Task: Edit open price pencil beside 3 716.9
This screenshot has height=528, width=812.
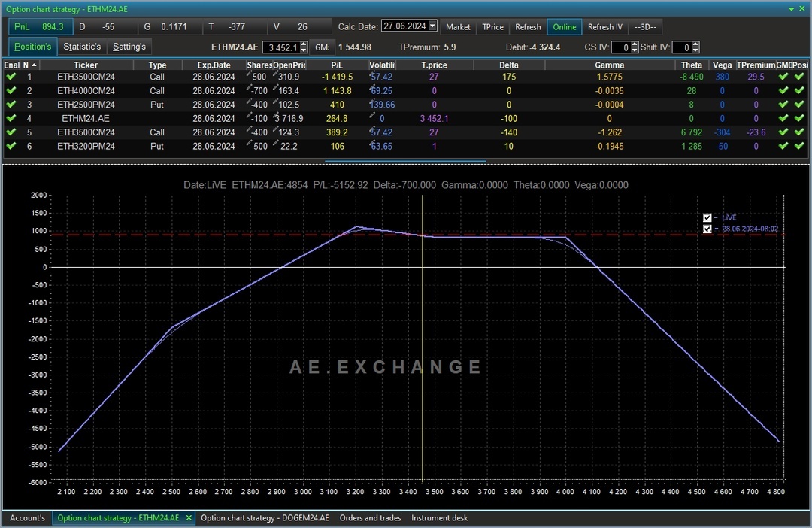Action: (275, 116)
